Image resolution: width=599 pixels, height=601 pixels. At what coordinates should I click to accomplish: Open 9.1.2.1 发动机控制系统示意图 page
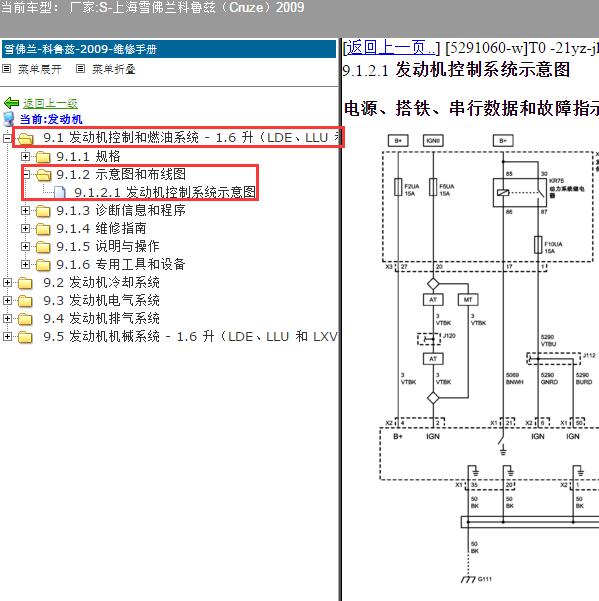[165, 192]
